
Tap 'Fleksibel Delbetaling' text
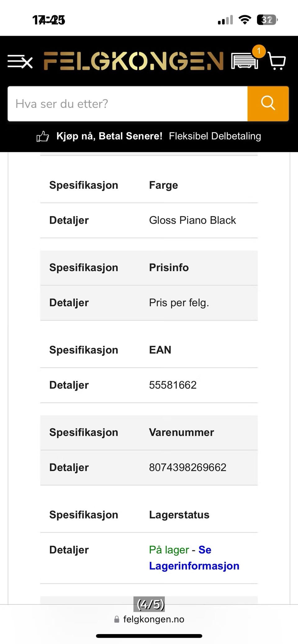(x=215, y=136)
